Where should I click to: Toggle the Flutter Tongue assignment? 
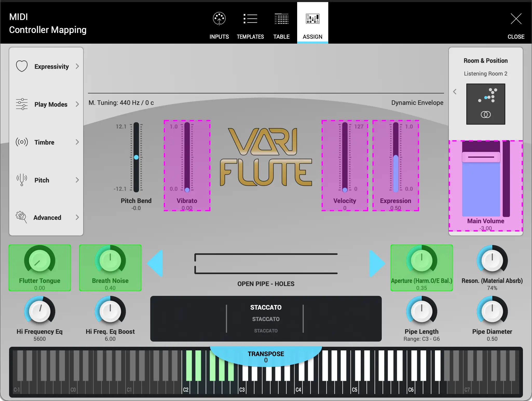tap(39, 268)
